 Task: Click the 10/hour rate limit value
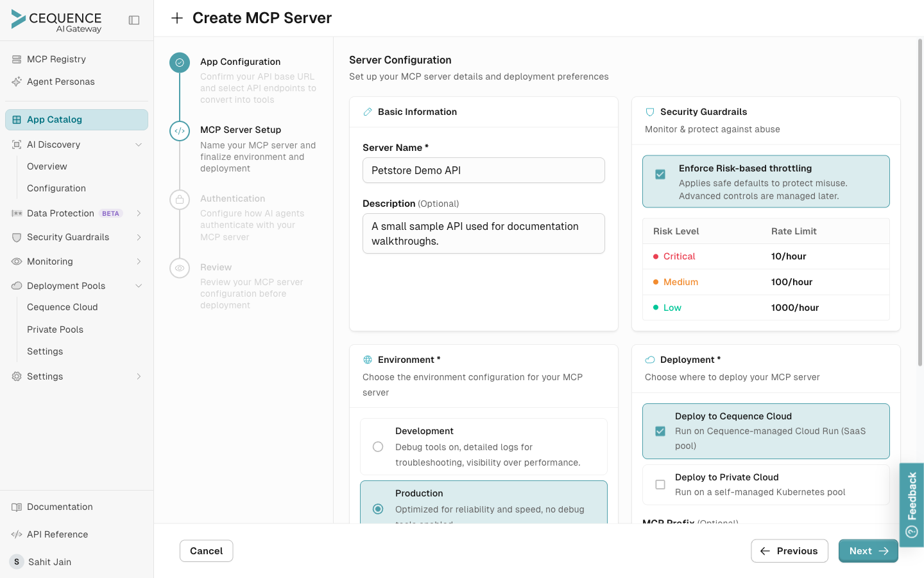[789, 256]
